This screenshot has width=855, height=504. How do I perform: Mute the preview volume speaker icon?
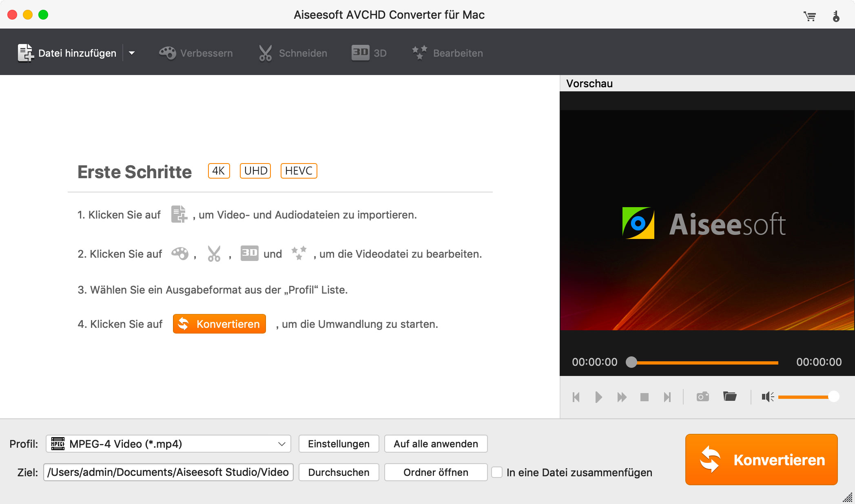tap(768, 397)
